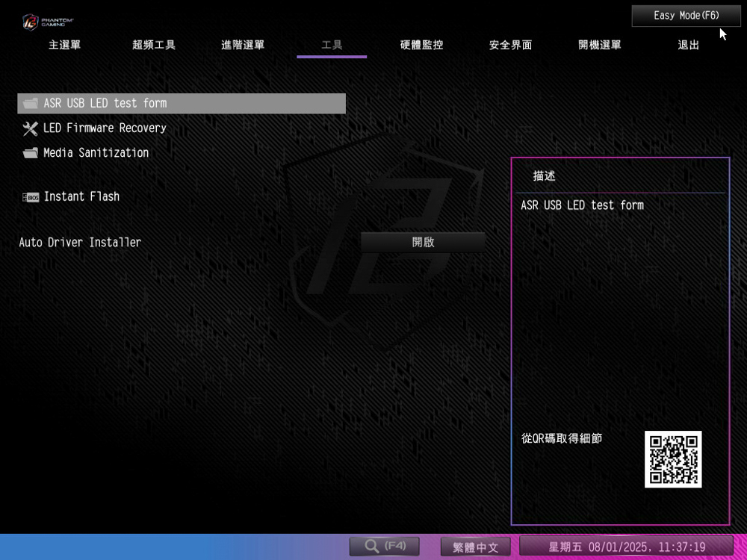
Task: Open the 主選單 main tab
Action: click(x=65, y=45)
